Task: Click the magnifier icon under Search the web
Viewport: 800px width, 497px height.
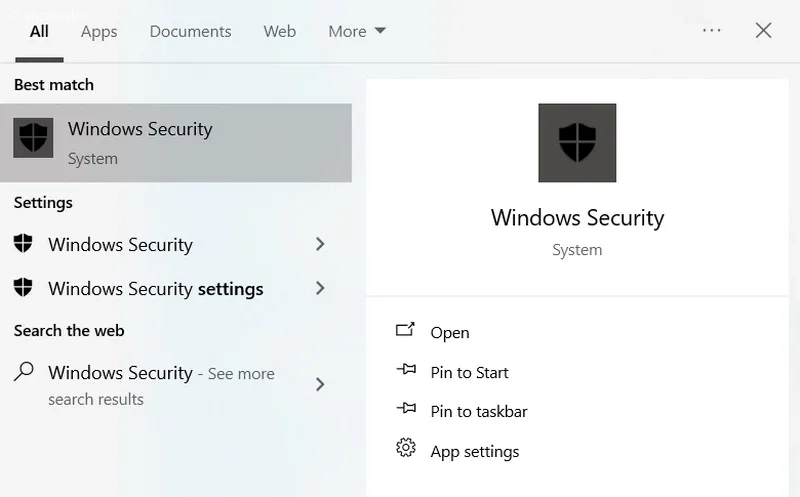Action: pyautogui.click(x=24, y=371)
